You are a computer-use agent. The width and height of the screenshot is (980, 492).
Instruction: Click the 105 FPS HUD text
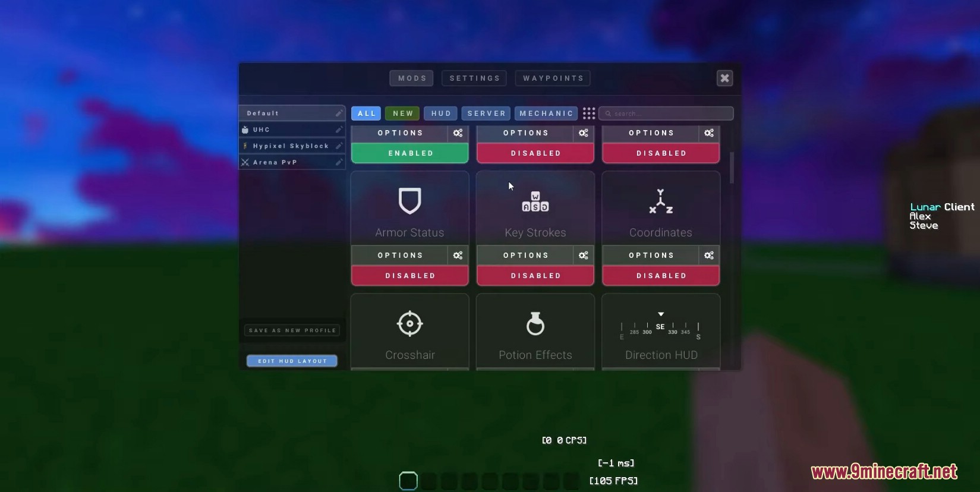pyautogui.click(x=613, y=481)
